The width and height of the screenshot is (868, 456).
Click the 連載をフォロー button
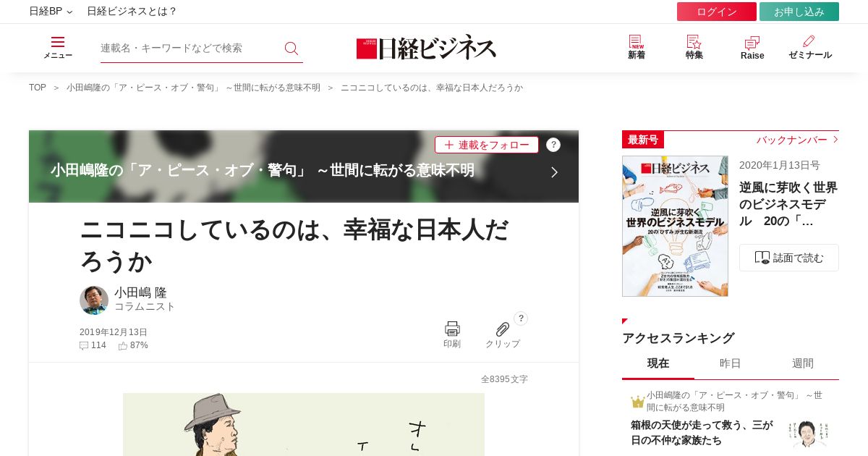[x=487, y=145]
